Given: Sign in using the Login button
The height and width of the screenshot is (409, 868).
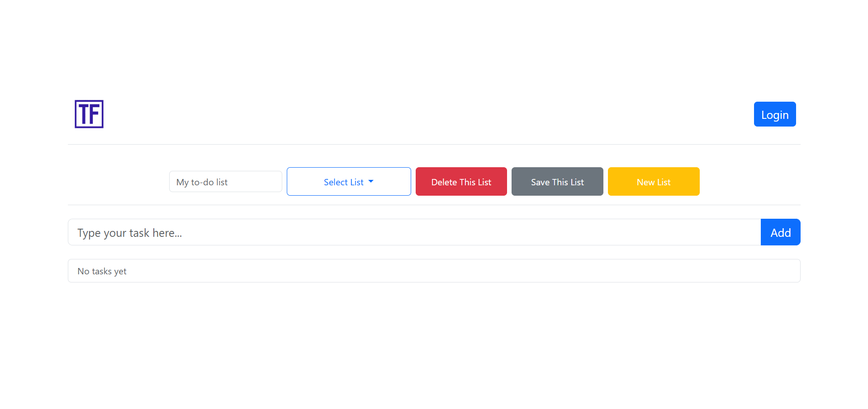Looking at the screenshot, I should pos(774,114).
